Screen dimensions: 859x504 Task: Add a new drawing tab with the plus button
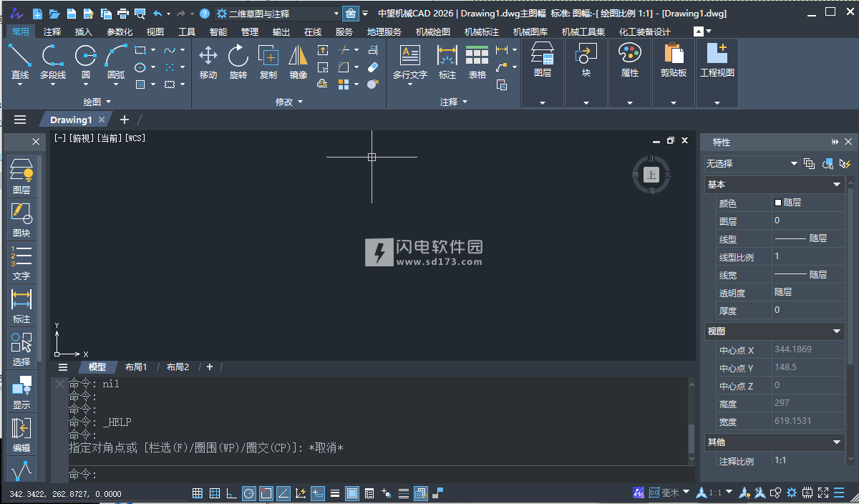pos(124,120)
